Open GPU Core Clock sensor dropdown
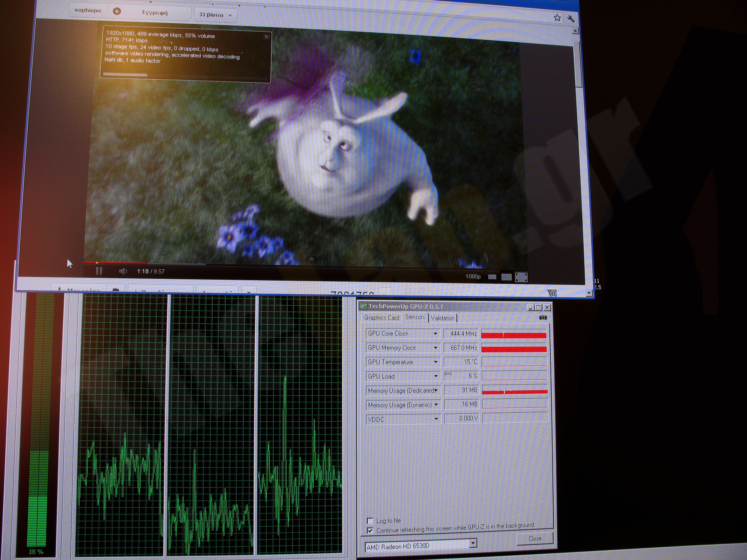 pos(435,334)
